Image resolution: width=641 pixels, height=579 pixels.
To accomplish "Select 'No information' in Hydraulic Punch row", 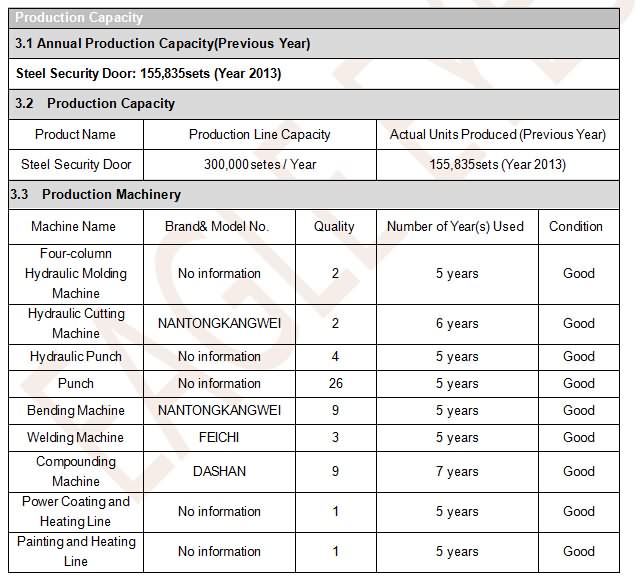I will [x=219, y=357].
